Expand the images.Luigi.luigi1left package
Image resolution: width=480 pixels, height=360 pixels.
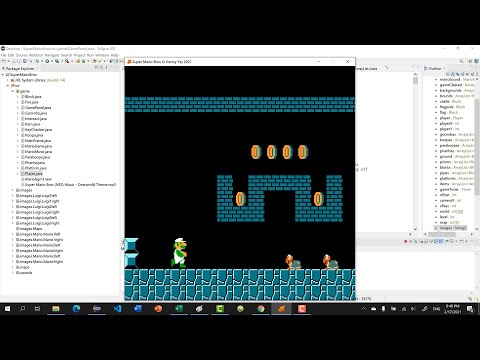point(13,196)
